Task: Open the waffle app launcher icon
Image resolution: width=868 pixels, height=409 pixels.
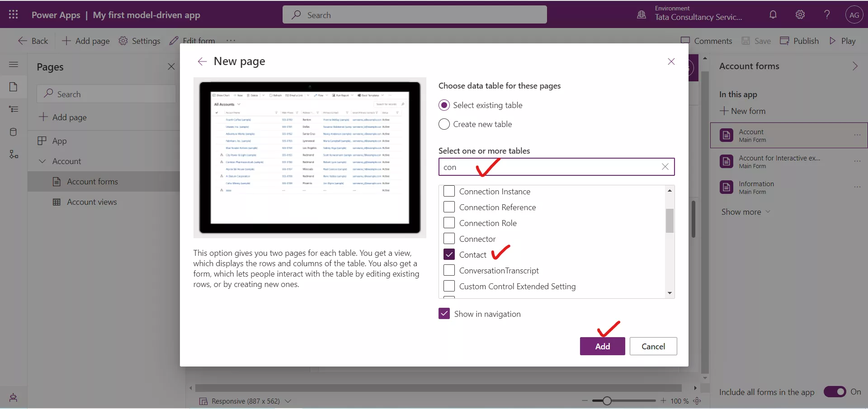Action: 13,14
